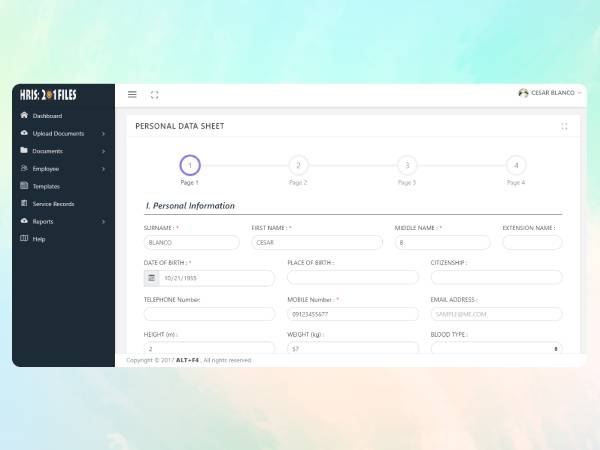Click the 'Page 2' step label
The width and height of the screenshot is (600, 450).
coord(298,183)
